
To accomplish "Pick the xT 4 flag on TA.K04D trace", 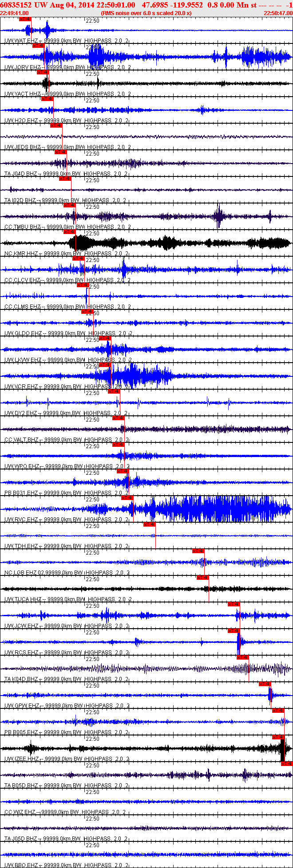I will click(x=243, y=657).
